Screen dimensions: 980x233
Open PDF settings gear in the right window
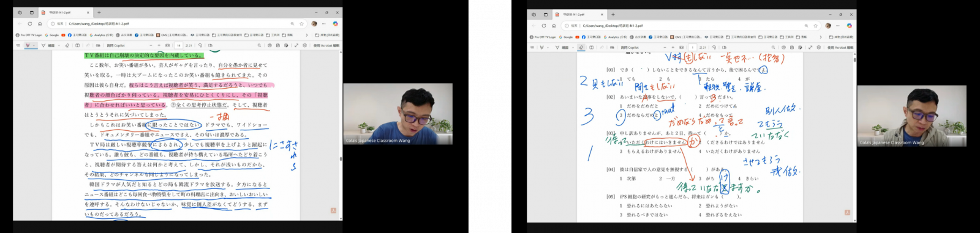click(818, 47)
